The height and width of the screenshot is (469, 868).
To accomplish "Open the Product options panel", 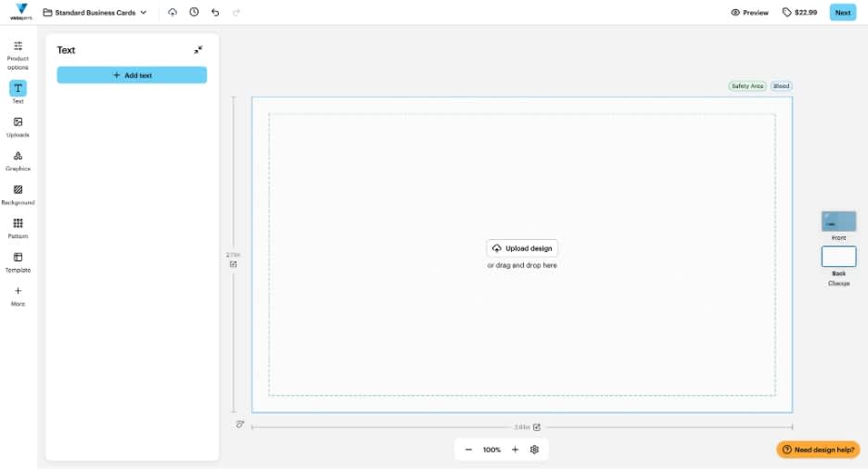I will coord(18,56).
